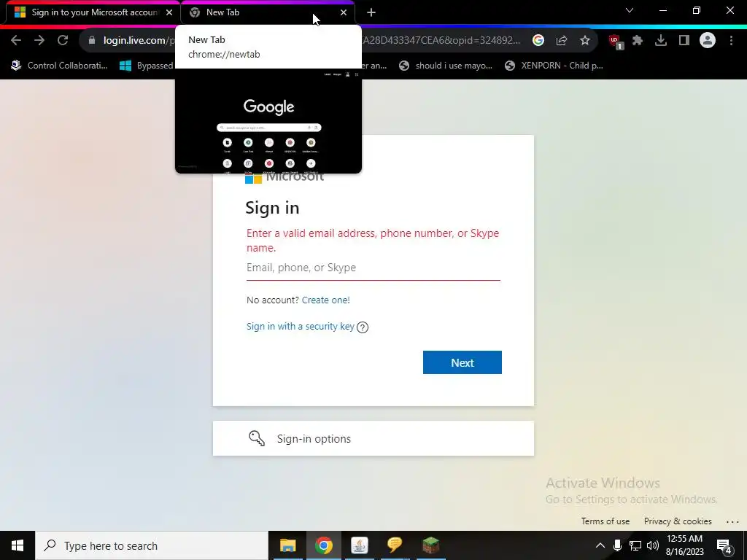Open the yellow chat bubble taskbar app
Screen dimensions: 747x560
tap(395, 545)
